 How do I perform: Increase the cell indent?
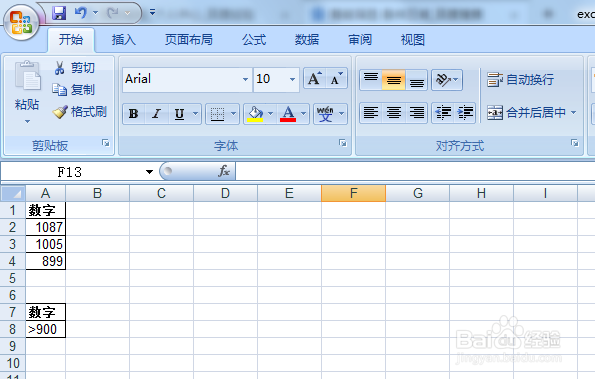[465, 113]
